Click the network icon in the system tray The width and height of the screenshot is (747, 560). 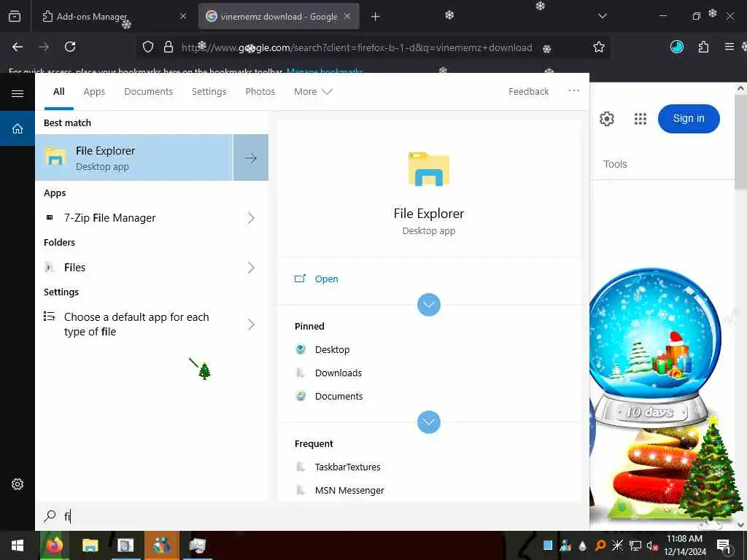(635, 545)
